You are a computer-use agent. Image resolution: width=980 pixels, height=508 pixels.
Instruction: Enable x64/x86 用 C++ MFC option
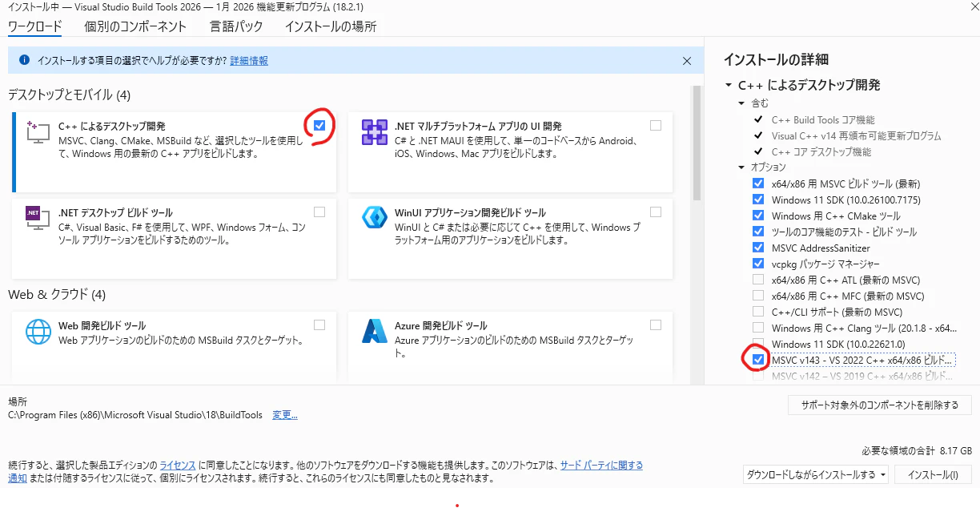(758, 296)
